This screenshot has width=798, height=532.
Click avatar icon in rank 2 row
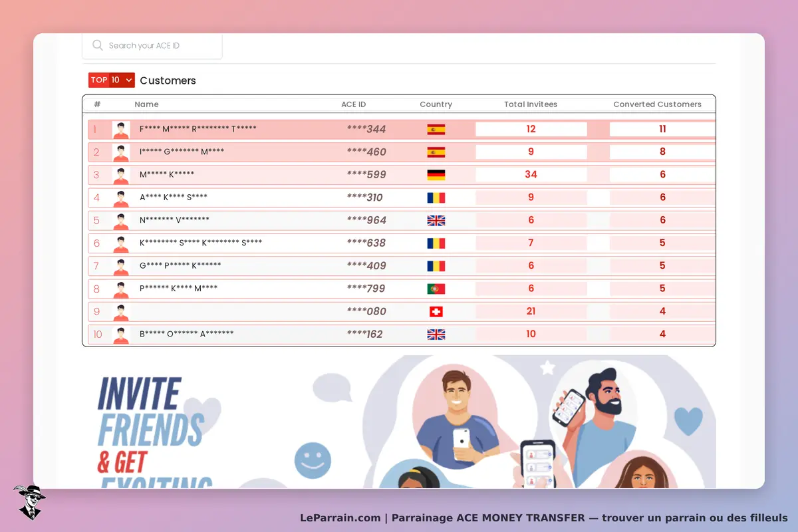pos(121,152)
